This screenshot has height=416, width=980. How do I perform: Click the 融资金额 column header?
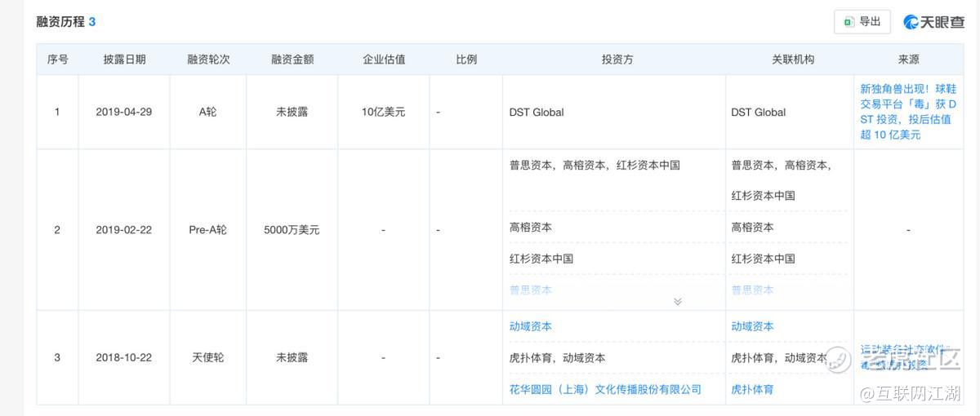tap(292, 60)
